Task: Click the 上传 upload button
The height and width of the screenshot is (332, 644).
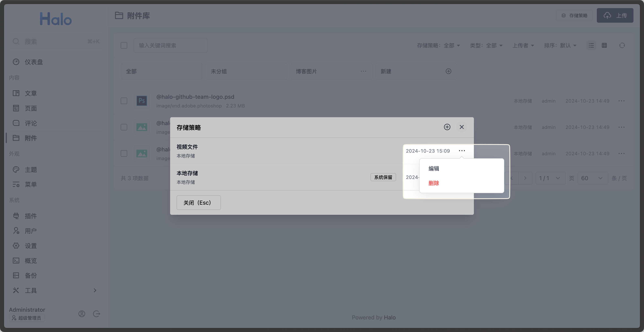Action: 615,15
